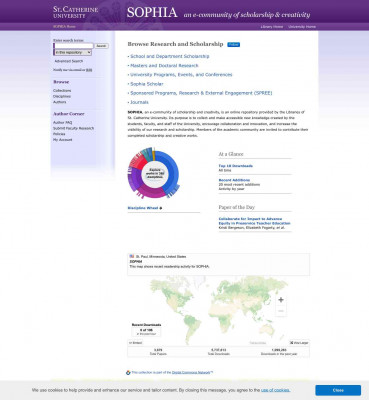Open Advanced Search
369x400 pixels.
pyautogui.click(x=69, y=61)
